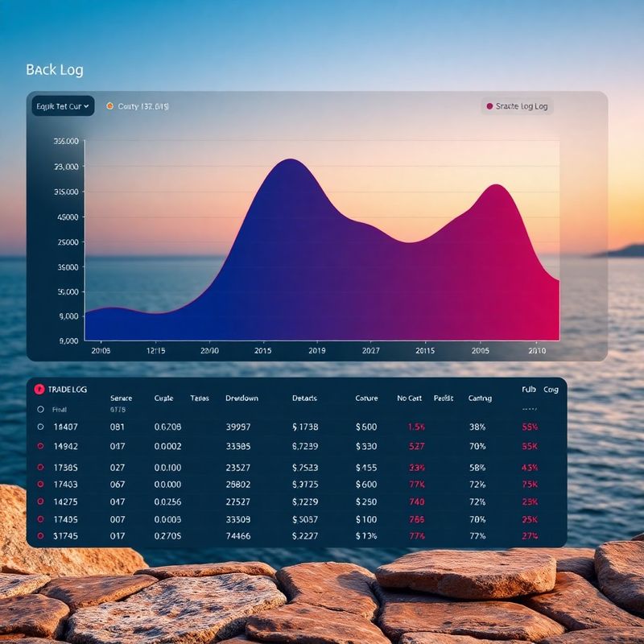Open the Equik Tet Cur dropdown
Viewport: 644px width, 644px height.
coord(63,106)
